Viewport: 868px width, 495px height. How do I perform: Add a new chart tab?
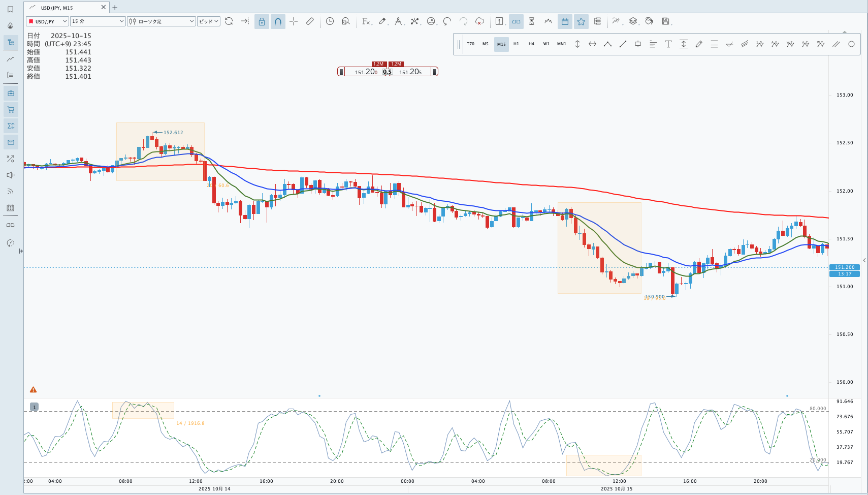[x=115, y=8]
